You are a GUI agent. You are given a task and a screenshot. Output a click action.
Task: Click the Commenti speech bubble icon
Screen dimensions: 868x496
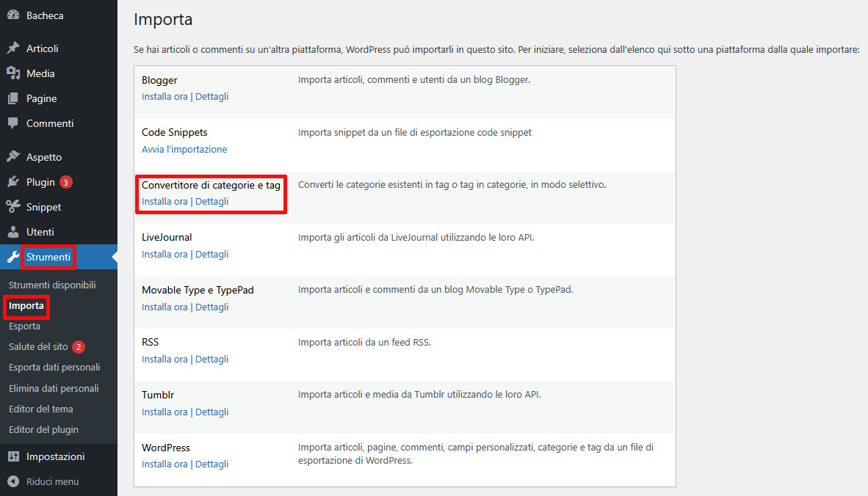pos(13,123)
